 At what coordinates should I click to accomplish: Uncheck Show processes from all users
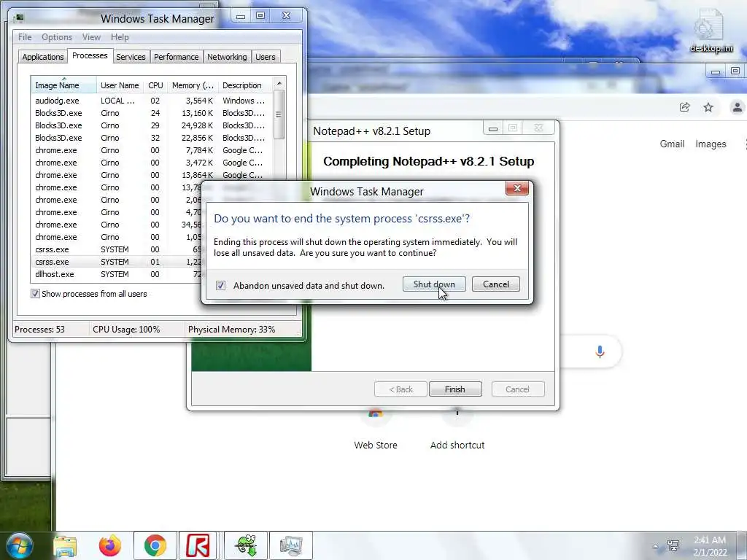(x=35, y=294)
